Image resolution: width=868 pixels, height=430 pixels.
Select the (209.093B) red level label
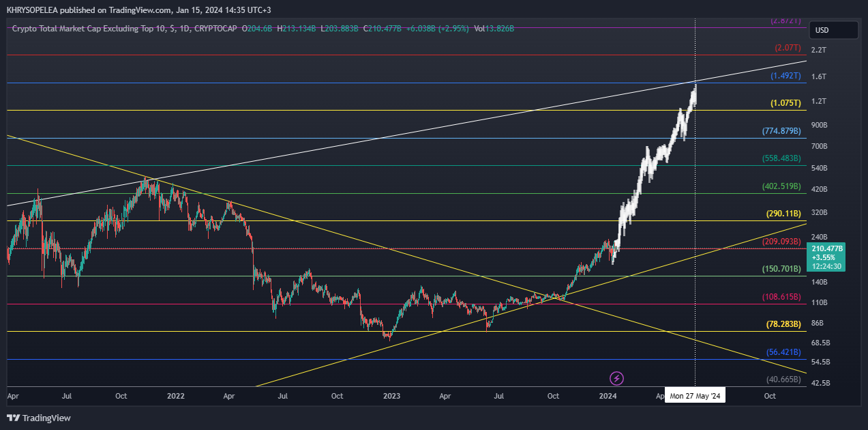[x=781, y=242]
